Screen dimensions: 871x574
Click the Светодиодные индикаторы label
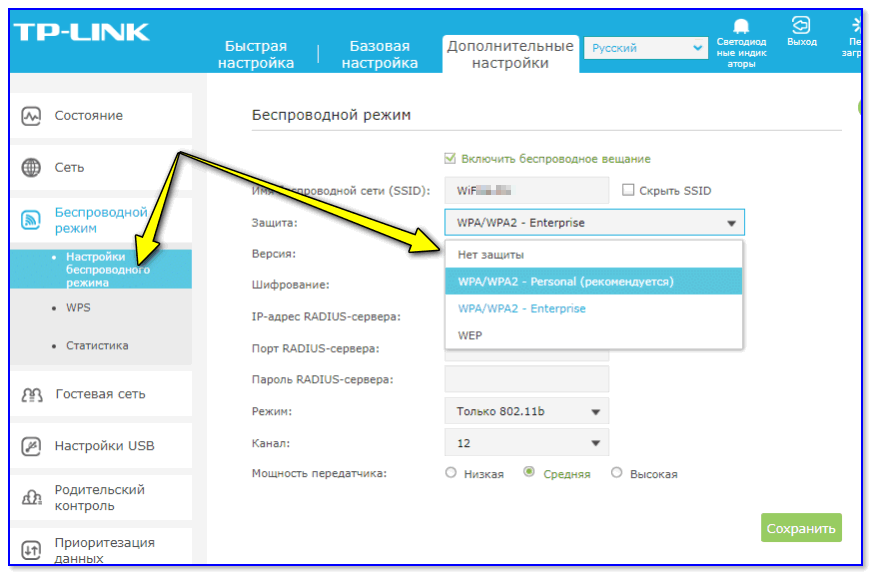coord(741,53)
